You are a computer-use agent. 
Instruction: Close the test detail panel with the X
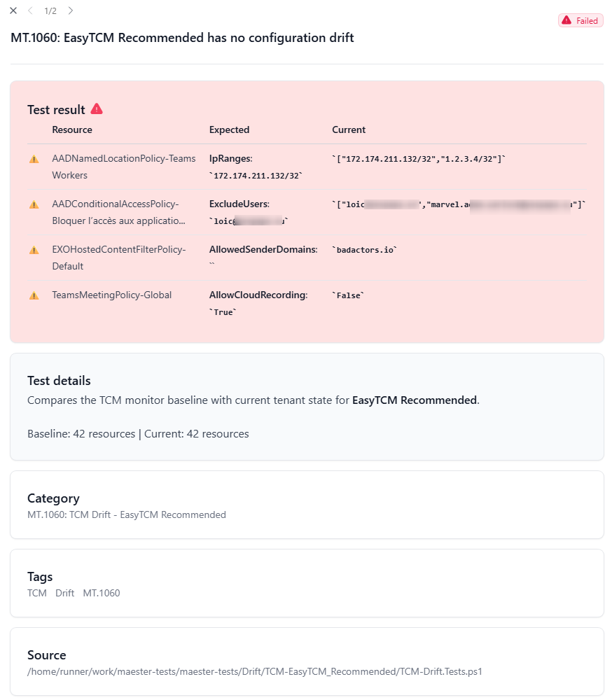pyautogui.click(x=12, y=10)
